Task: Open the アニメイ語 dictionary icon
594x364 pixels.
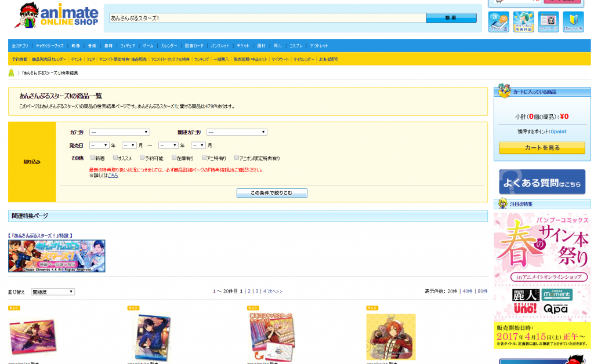Action: pos(498,22)
